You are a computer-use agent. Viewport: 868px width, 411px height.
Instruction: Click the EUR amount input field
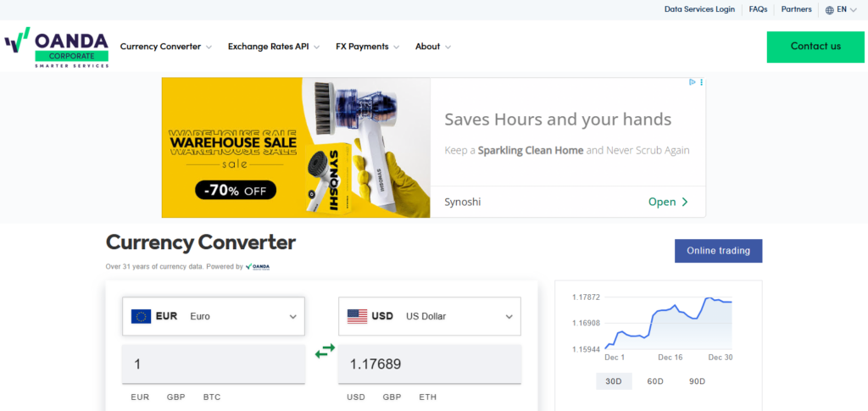[x=214, y=364]
